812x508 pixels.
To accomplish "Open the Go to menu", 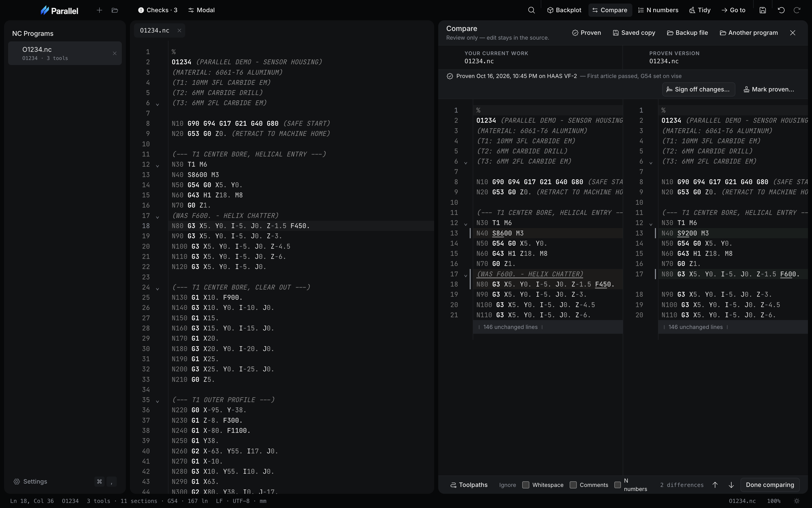I will click(733, 10).
